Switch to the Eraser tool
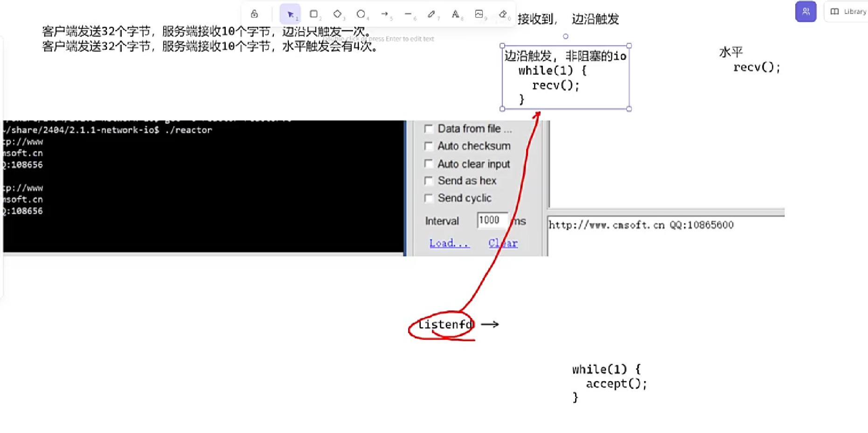 503,14
